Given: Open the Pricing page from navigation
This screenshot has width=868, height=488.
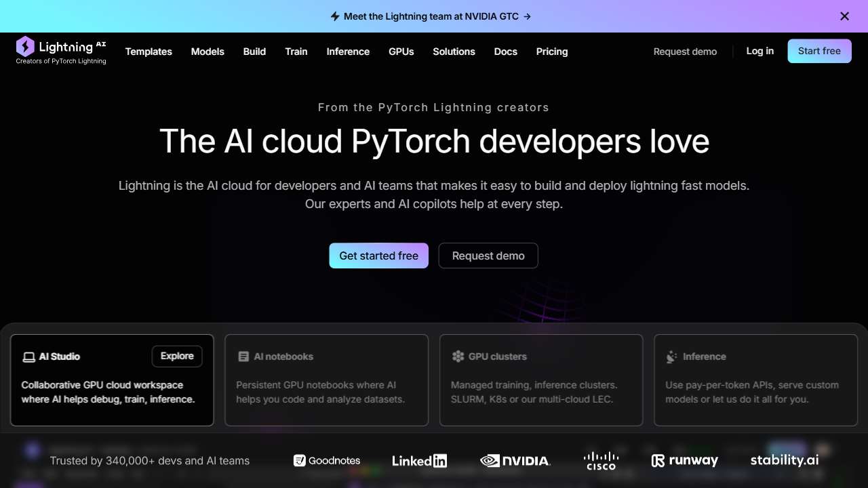Looking at the screenshot, I should pos(551,52).
